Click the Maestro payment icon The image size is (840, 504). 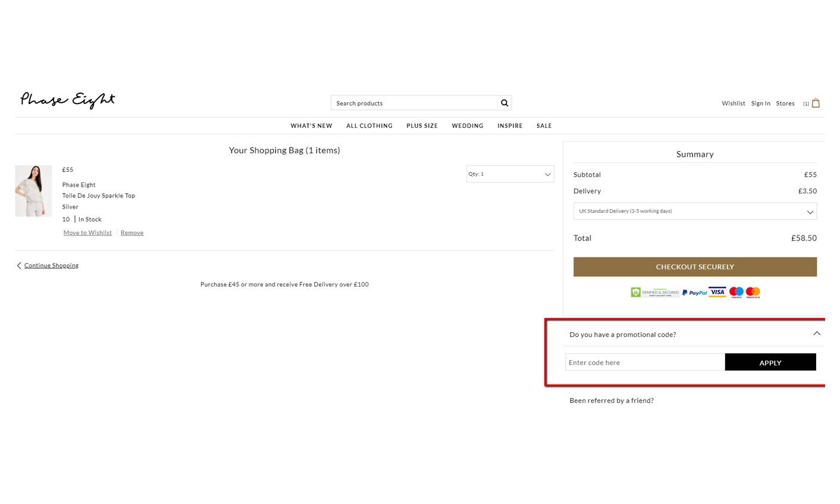tap(736, 292)
